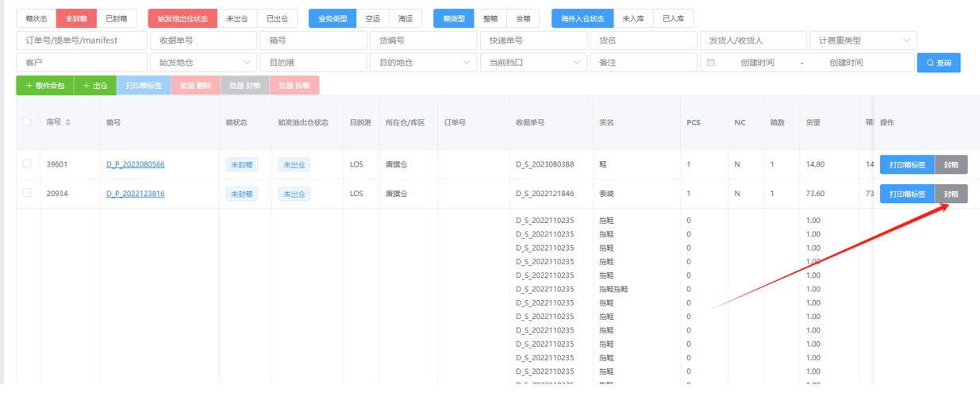Image resolution: width=980 pixels, height=404 pixels.
Task: Click the 未出仓 tag in row 20934
Action: (x=294, y=194)
